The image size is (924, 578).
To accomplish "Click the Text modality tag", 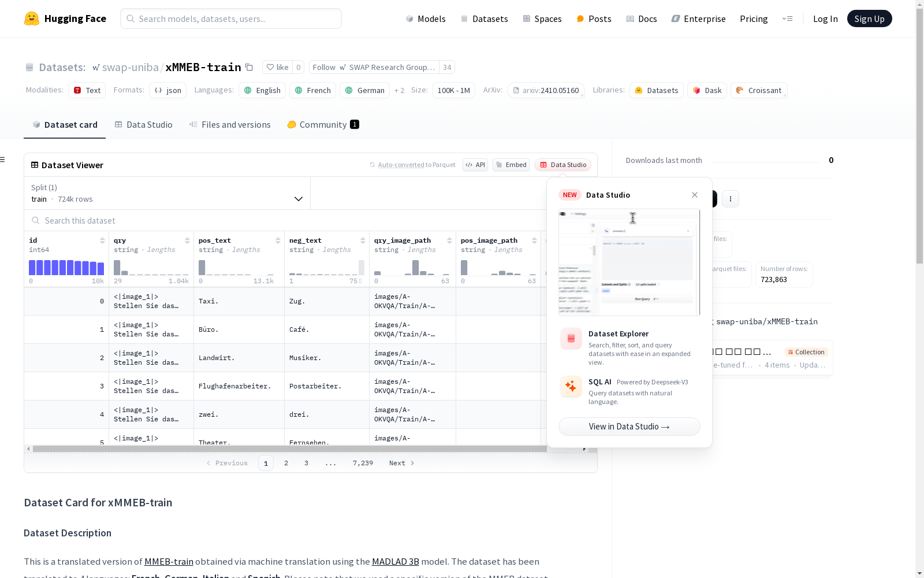I will click(87, 90).
